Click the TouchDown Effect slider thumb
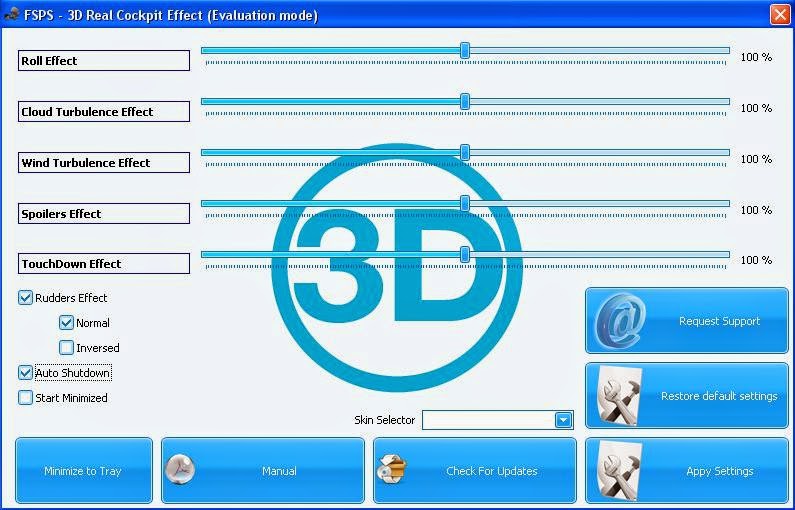 pyautogui.click(x=464, y=254)
